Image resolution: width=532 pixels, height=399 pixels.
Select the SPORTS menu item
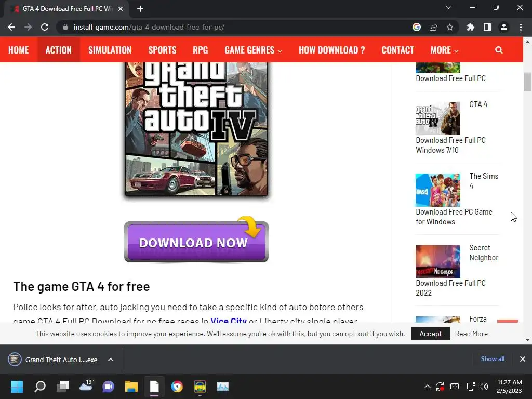(x=162, y=50)
